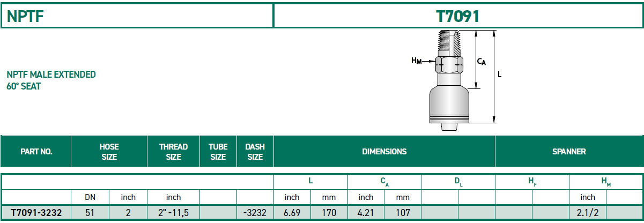Click the 2.1/2 HM spanner value
Image resolution: width=644 pixels, height=223 pixels.
pos(588,213)
